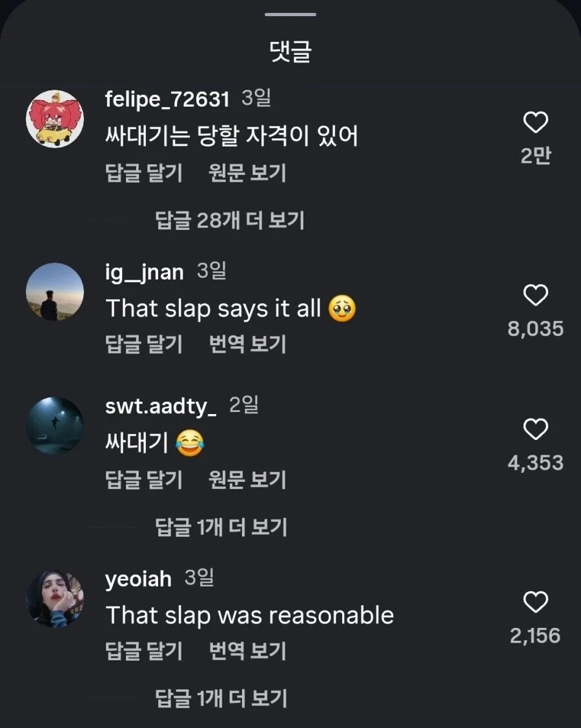
Task: Expand 답글 28개 더 보기 replies
Action: click(x=230, y=221)
